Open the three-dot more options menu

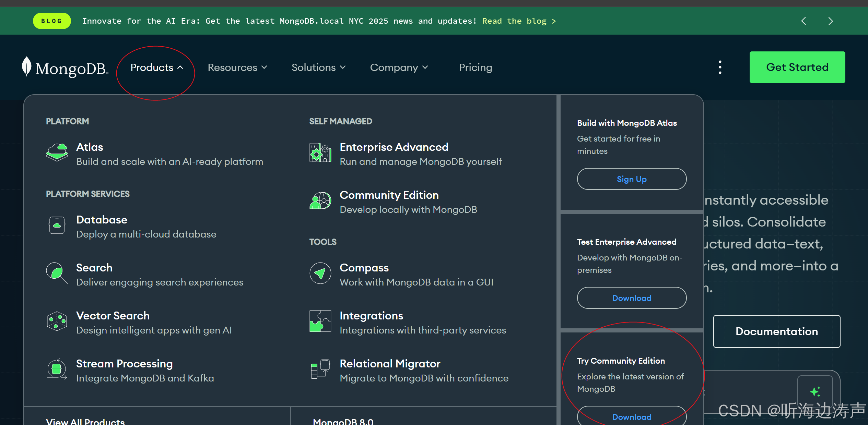pyautogui.click(x=720, y=67)
